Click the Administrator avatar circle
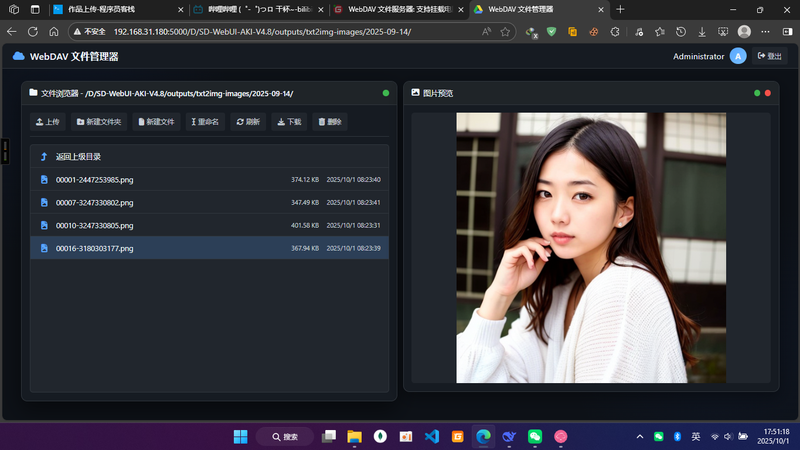The image size is (800, 450). (x=738, y=56)
